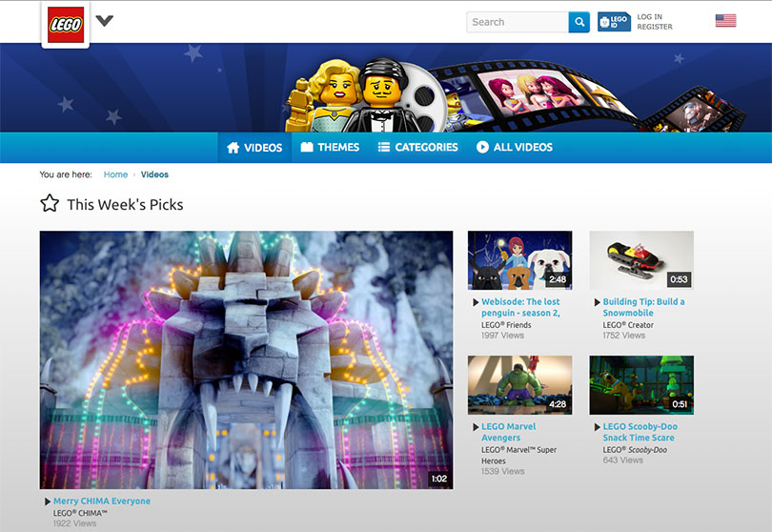Click the LOG IN link
The width and height of the screenshot is (772, 532).
coord(649,17)
